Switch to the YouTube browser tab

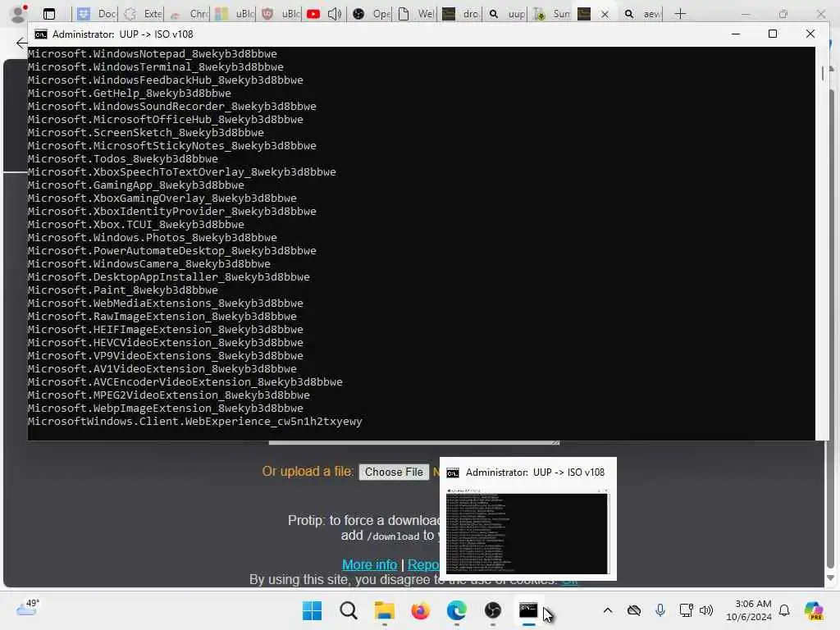coord(313,14)
